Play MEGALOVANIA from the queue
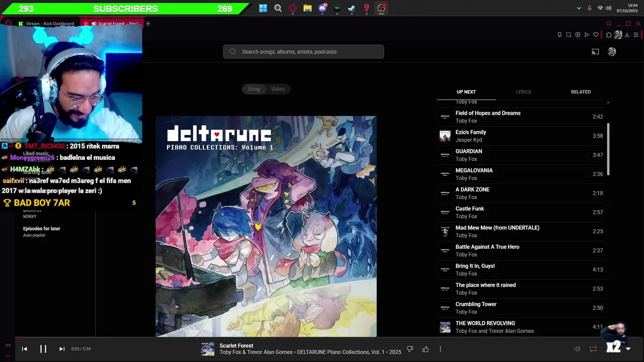Viewport: 644px width, 362px height. (521, 174)
